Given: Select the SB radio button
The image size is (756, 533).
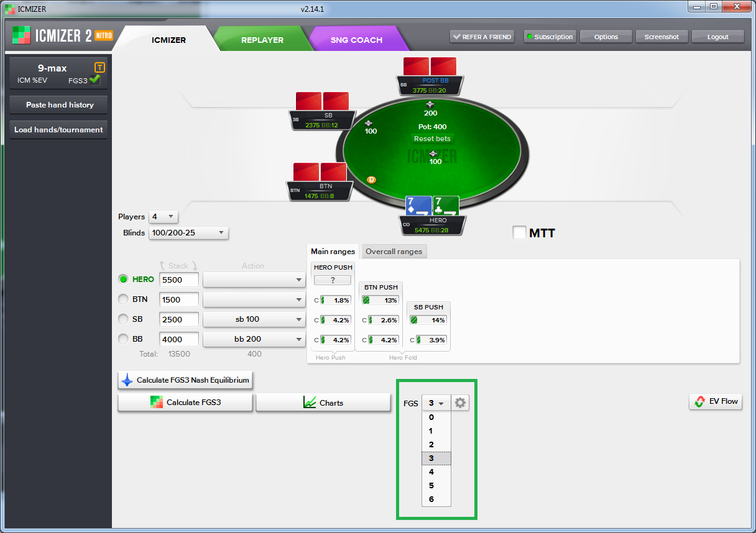Looking at the screenshot, I should [123, 319].
